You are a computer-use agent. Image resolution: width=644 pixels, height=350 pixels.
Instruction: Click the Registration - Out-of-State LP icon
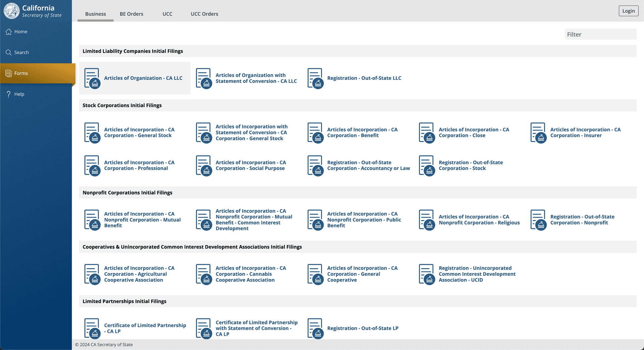[315, 328]
